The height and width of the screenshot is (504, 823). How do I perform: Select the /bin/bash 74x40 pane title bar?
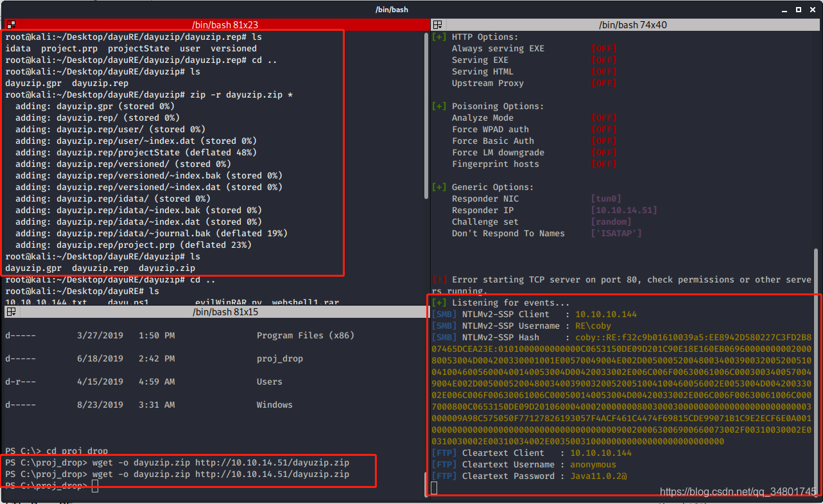click(627, 25)
